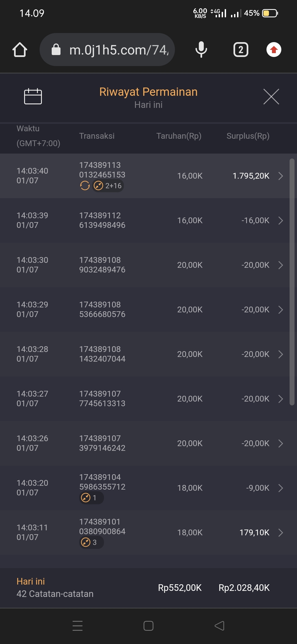
Task: Expand the -9,00K surplus transaction details
Action: point(280,488)
